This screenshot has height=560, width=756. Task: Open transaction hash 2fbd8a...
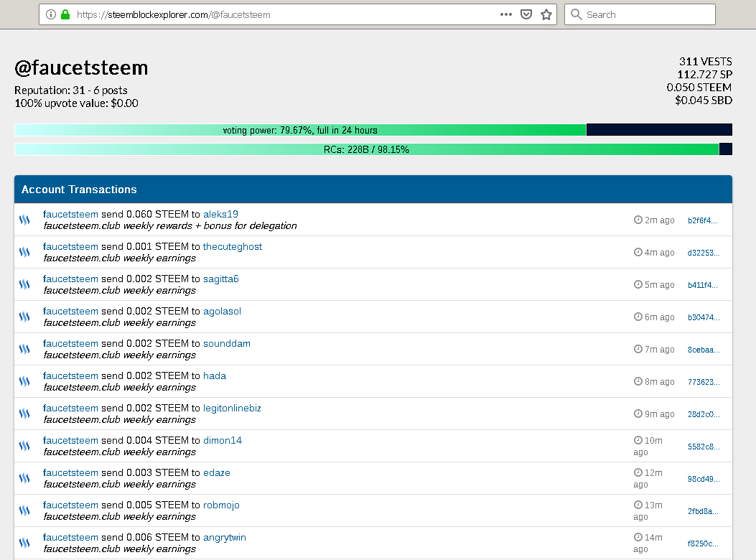click(x=703, y=511)
